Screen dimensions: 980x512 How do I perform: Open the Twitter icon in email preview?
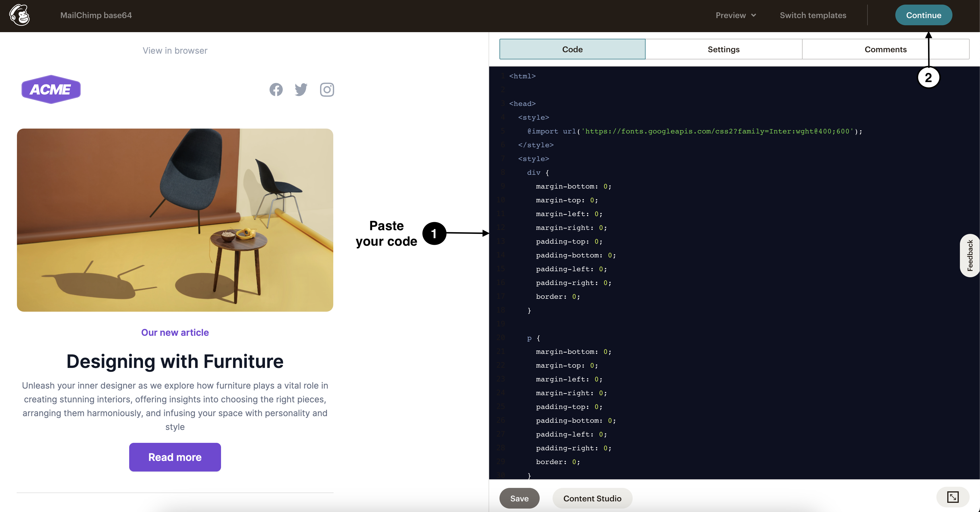coord(301,89)
